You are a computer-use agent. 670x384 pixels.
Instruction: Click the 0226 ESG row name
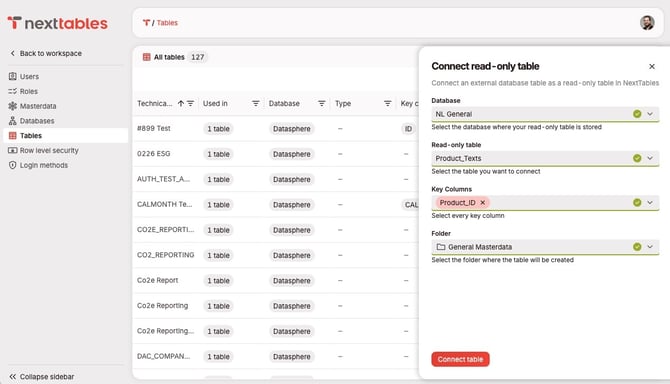coord(153,153)
